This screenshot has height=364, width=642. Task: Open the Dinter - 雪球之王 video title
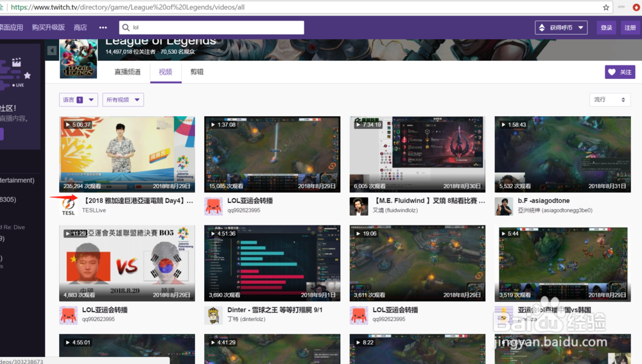click(275, 310)
